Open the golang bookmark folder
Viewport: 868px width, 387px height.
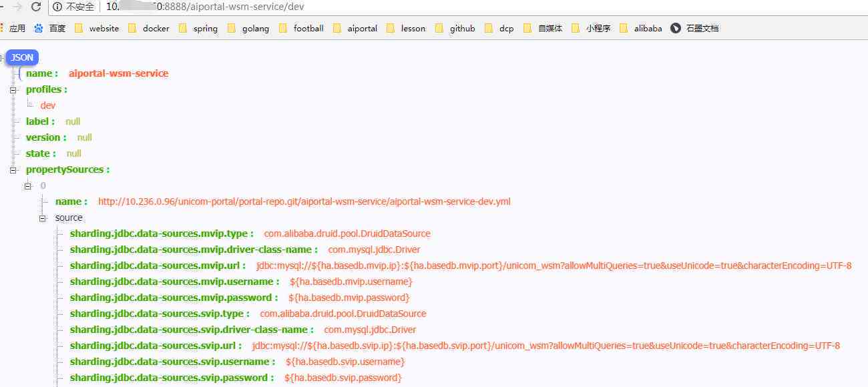[x=248, y=28]
